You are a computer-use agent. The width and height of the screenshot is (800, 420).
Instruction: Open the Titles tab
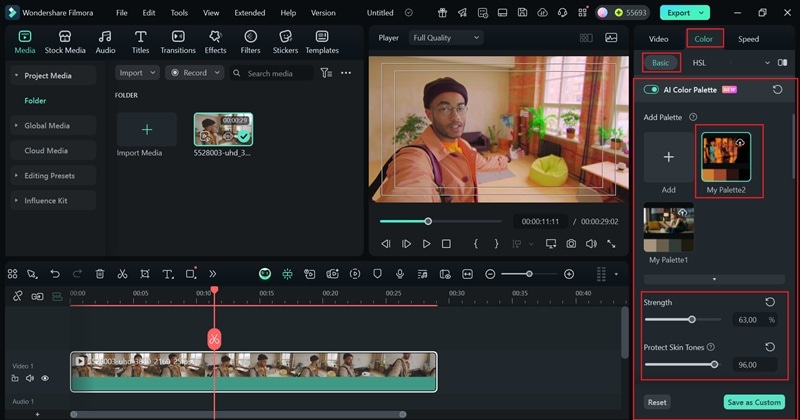pos(140,42)
